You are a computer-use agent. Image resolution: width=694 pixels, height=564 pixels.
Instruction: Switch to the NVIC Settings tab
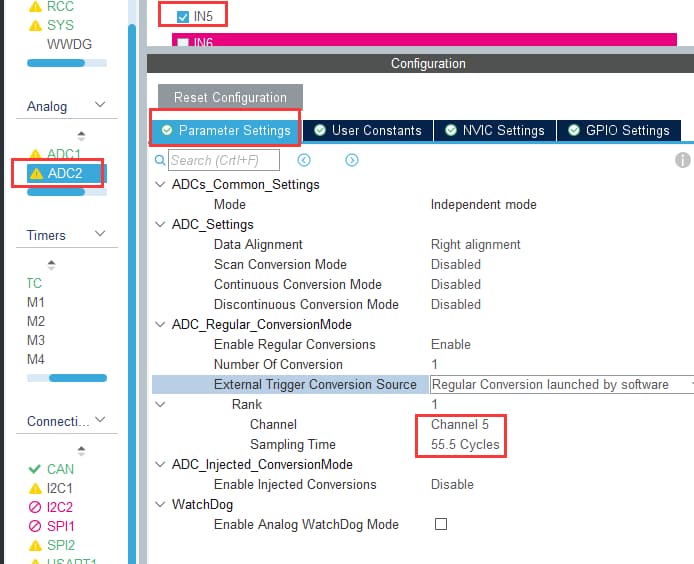pyautogui.click(x=493, y=130)
